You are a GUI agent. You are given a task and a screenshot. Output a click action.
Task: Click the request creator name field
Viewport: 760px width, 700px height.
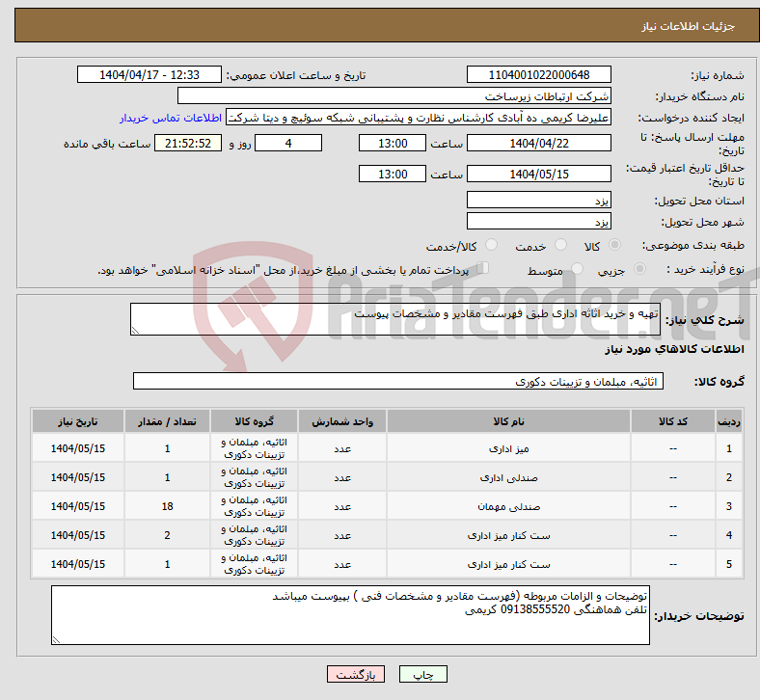point(419,118)
